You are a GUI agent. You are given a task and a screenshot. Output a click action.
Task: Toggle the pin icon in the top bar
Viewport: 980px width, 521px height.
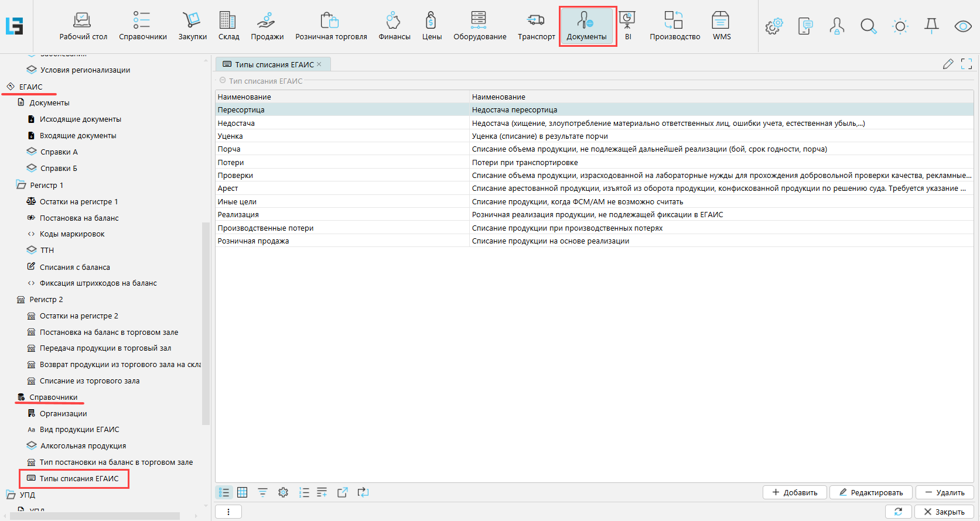931,26
